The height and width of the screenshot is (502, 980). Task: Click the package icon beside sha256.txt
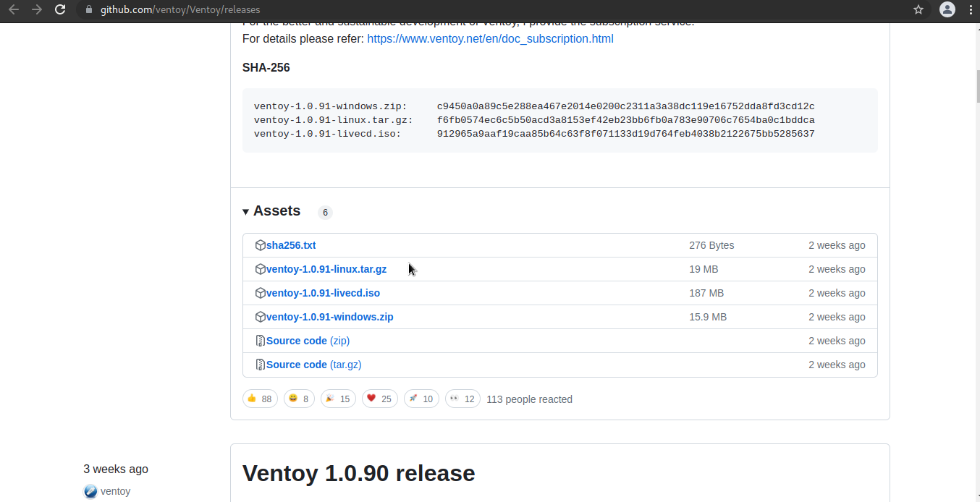261,245
